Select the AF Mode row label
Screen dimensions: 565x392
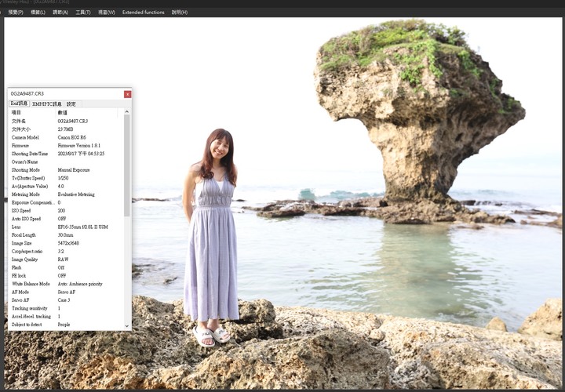[x=20, y=292]
